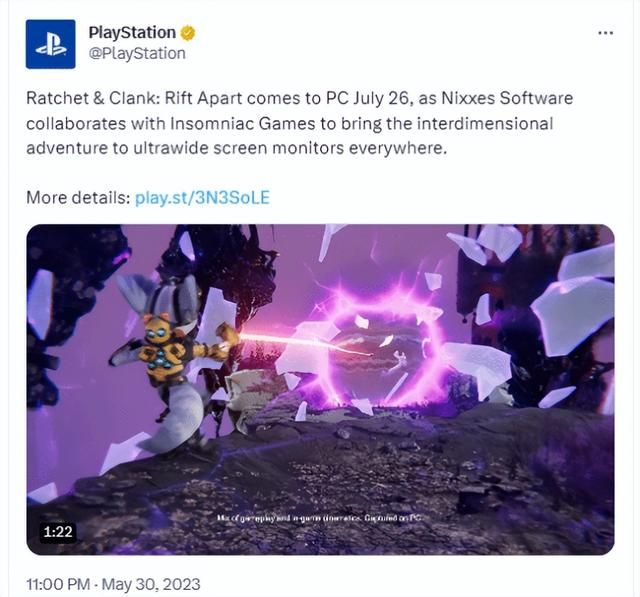
Task: Click the gold verified badge
Action: point(187,33)
